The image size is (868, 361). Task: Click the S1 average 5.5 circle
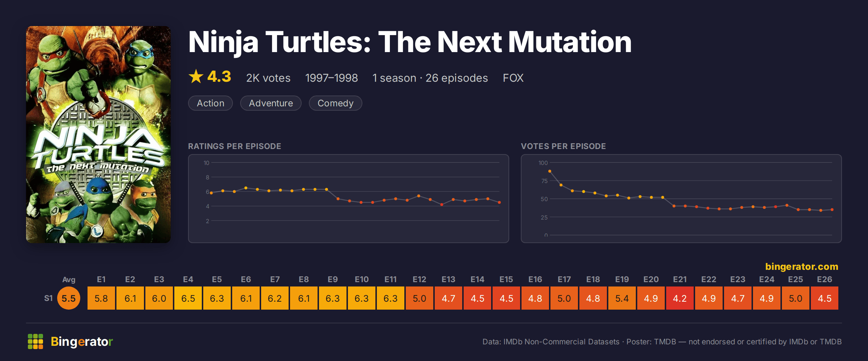(69, 298)
